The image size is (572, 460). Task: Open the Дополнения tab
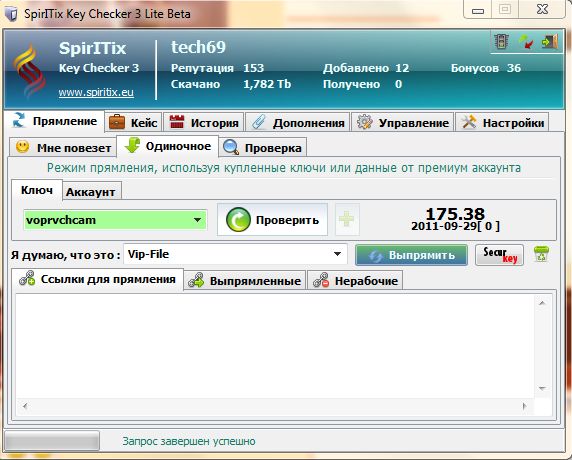point(298,123)
